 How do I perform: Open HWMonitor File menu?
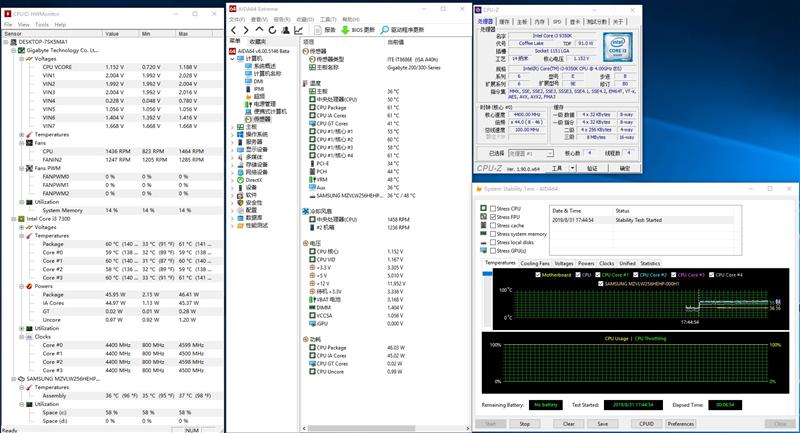tap(8, 24)
